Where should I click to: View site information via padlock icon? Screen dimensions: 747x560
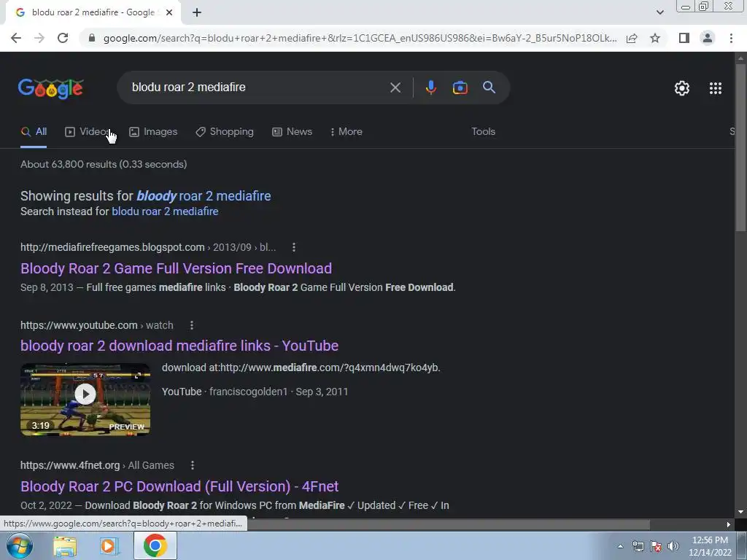(92, 38)
